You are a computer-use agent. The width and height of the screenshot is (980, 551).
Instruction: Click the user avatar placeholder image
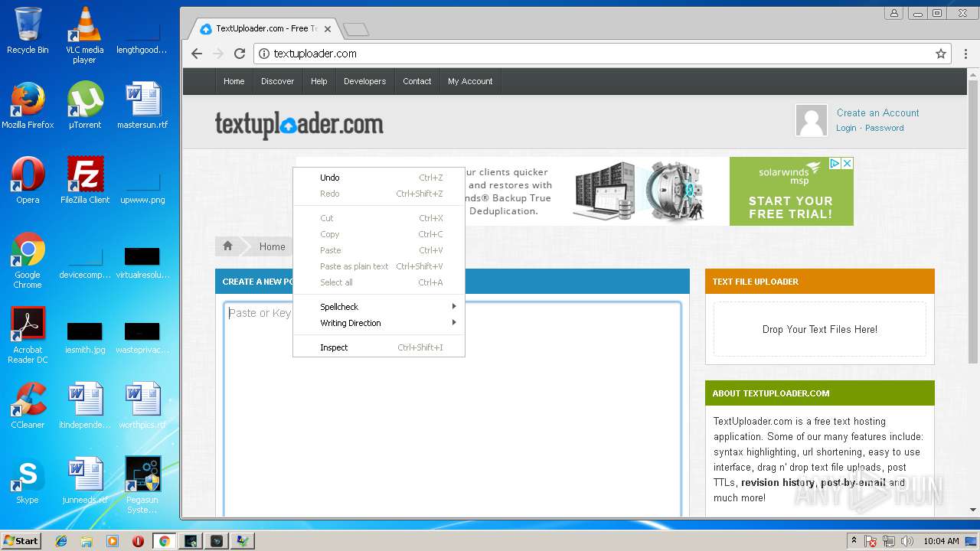(x=811, y=120)
